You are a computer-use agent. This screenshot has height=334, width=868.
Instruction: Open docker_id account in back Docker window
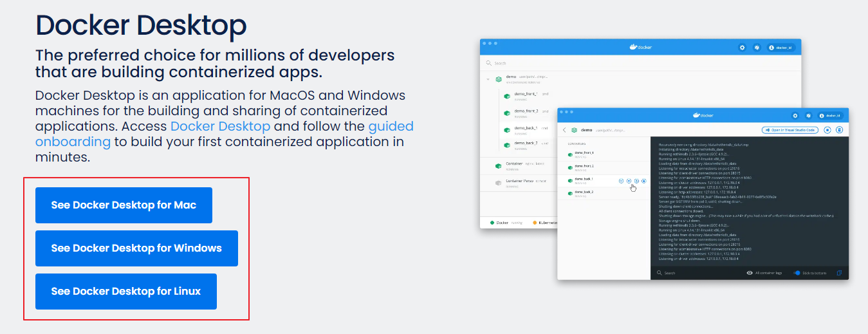tap(781, 48)
